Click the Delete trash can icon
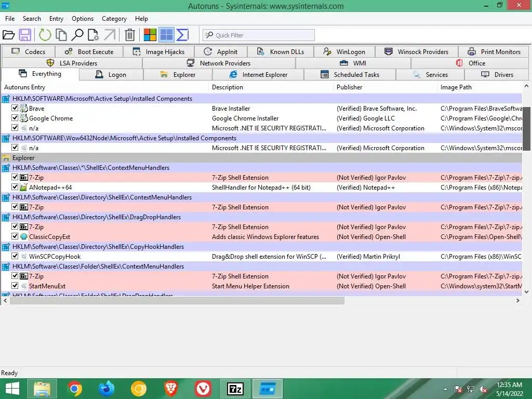This screenshot has height=399, width=532. click(x=129, y=35)
